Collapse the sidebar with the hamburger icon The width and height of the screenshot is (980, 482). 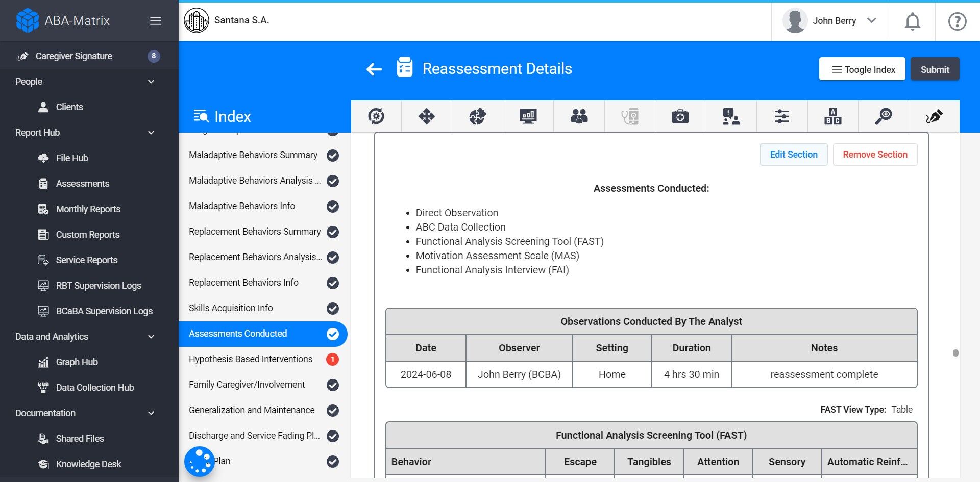pos(156,21)
